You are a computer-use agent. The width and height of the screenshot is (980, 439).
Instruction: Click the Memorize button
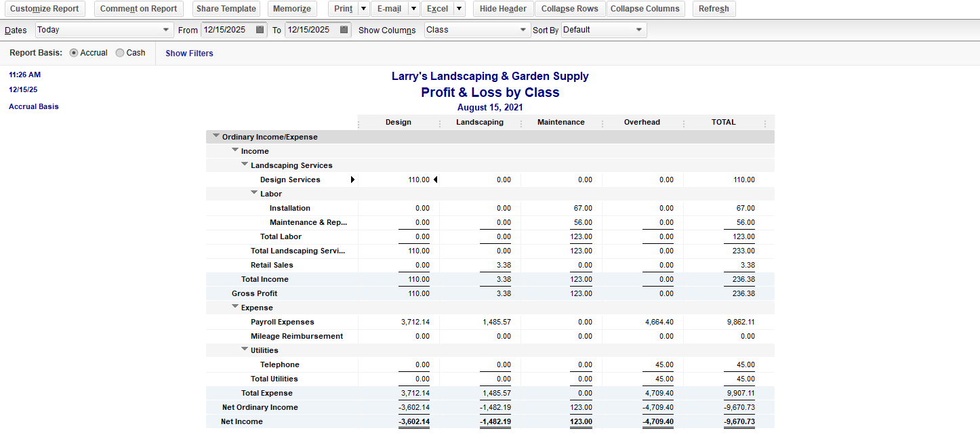coord(293,9)
